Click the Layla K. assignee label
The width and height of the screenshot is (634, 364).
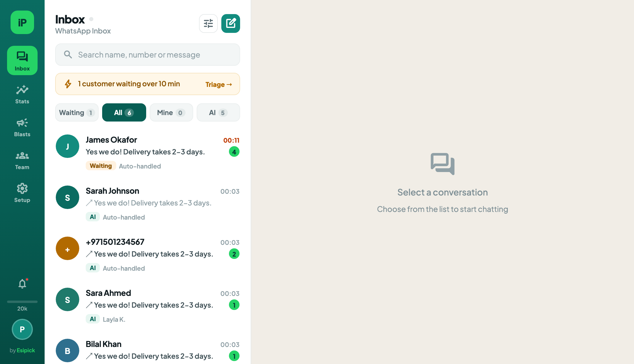[x=114, y=319]
